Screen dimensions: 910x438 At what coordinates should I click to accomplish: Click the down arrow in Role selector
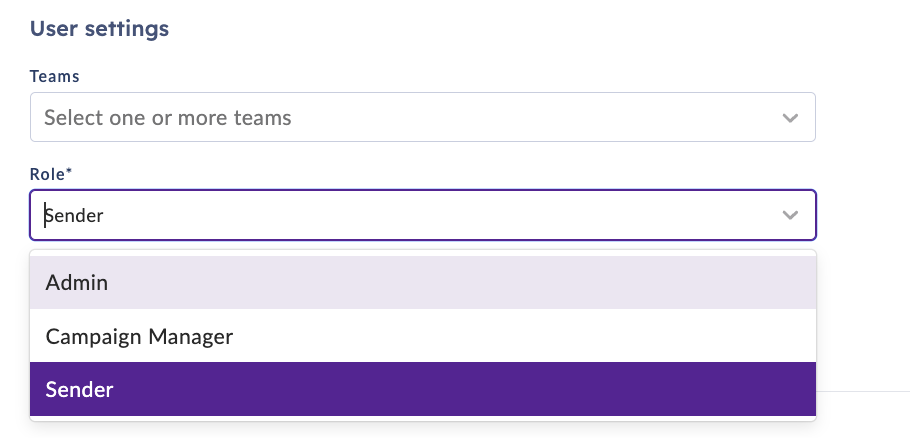pos(790,215)
